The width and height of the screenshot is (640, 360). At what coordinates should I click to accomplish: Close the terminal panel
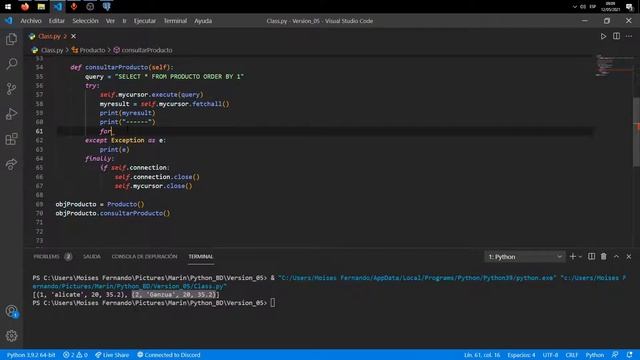pos(629,256)
